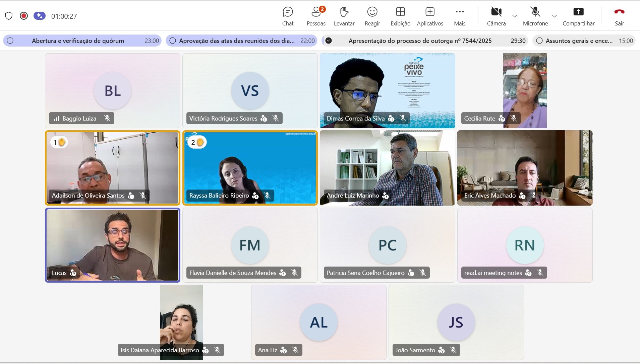Leave the meeting with Sair
640x364 pixels.
[x=619, y=16]
